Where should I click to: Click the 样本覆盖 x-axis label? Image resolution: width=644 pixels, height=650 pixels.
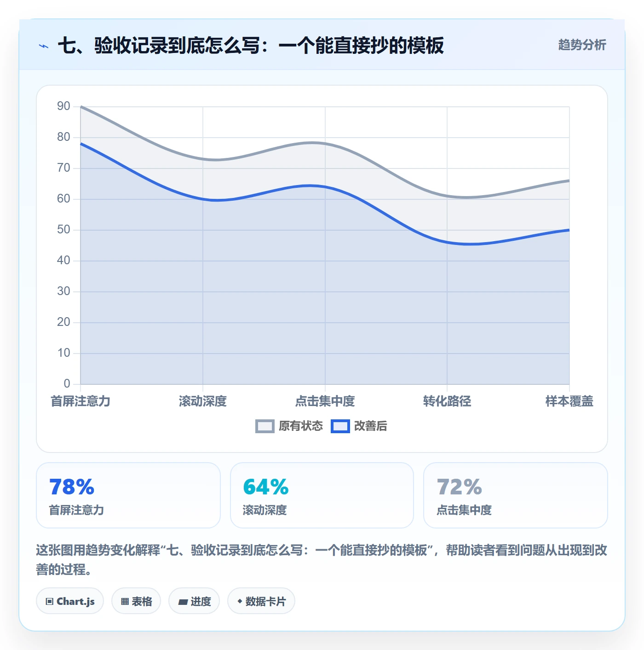click(x=569, y=401)
